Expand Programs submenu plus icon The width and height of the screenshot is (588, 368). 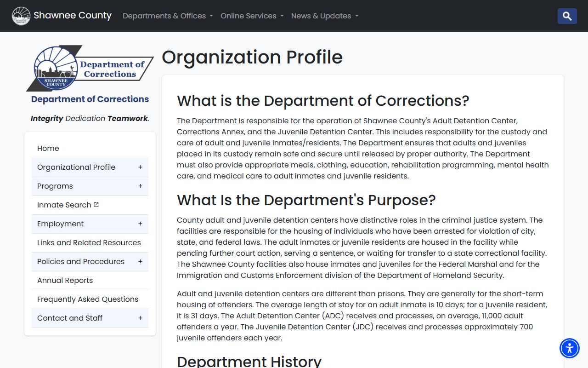(140, 186)
